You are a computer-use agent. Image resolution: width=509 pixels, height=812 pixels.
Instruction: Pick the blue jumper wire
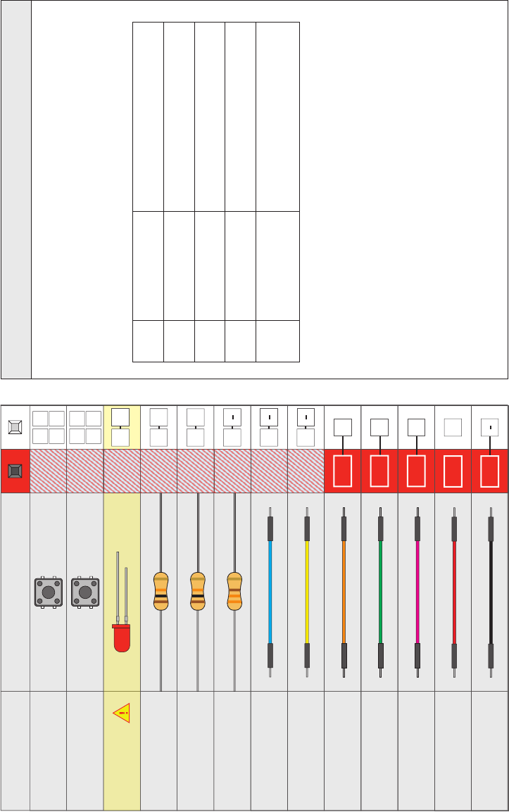point(270,592)
